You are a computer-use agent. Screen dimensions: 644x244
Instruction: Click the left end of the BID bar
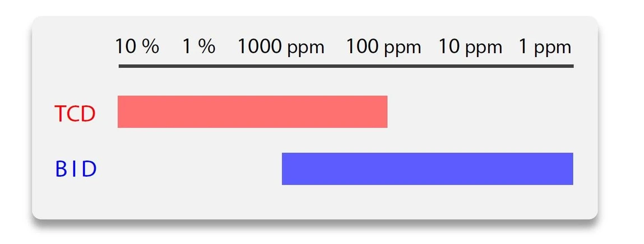(x=285, y=168)
